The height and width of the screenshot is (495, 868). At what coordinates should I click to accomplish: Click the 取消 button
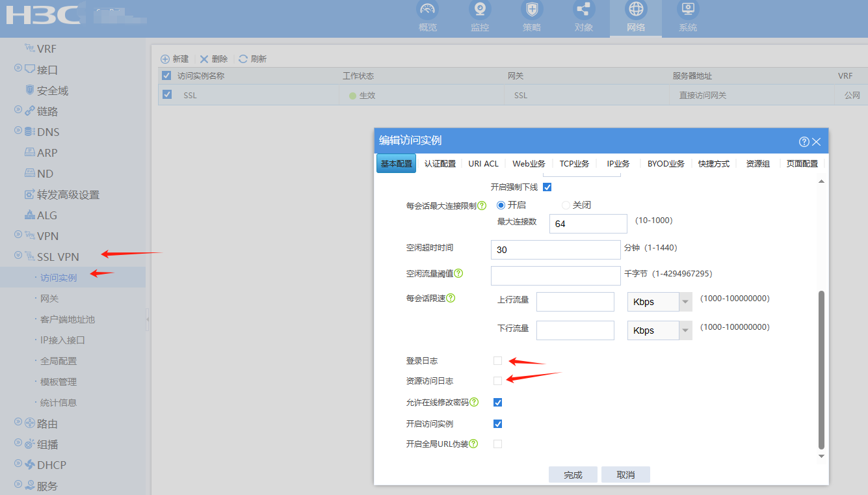(625, 475)
